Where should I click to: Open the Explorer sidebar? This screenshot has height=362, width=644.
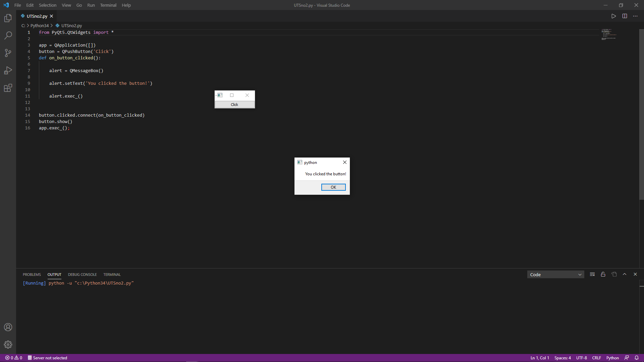tap(8, 18)
